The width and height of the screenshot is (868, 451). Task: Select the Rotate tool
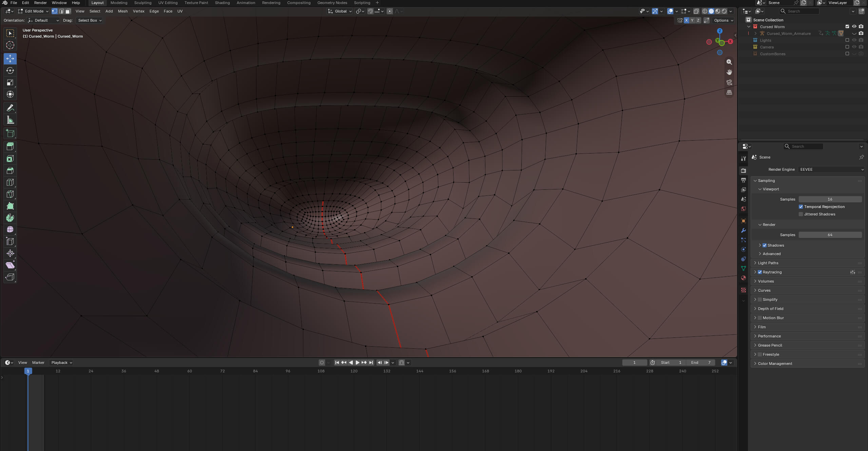tap(10, 70)
